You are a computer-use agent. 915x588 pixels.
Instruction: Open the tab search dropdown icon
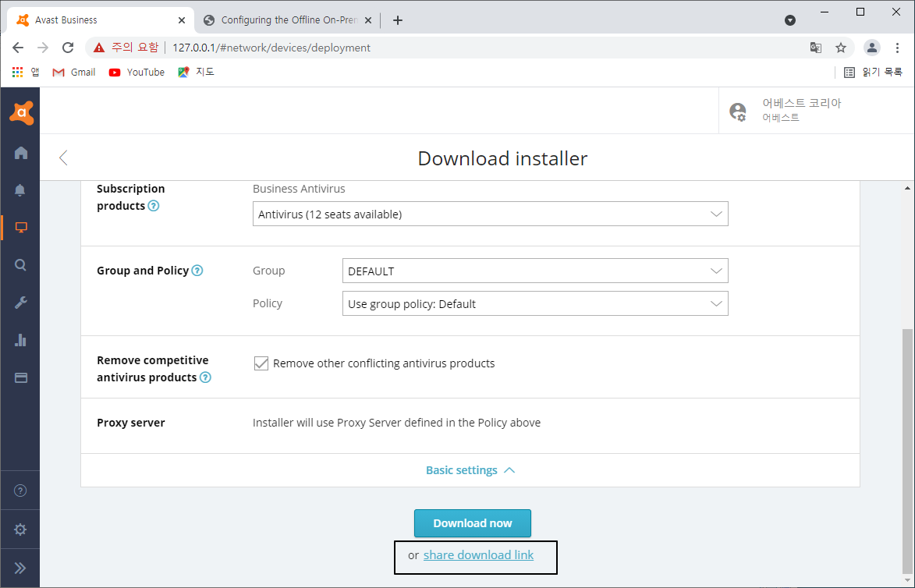[x=790, y=20]
